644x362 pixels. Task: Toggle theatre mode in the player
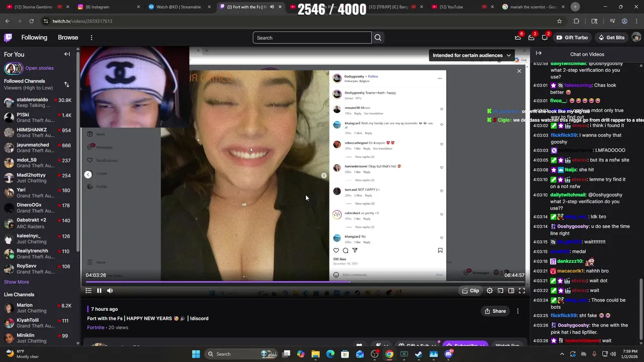(x=511, y=291)
